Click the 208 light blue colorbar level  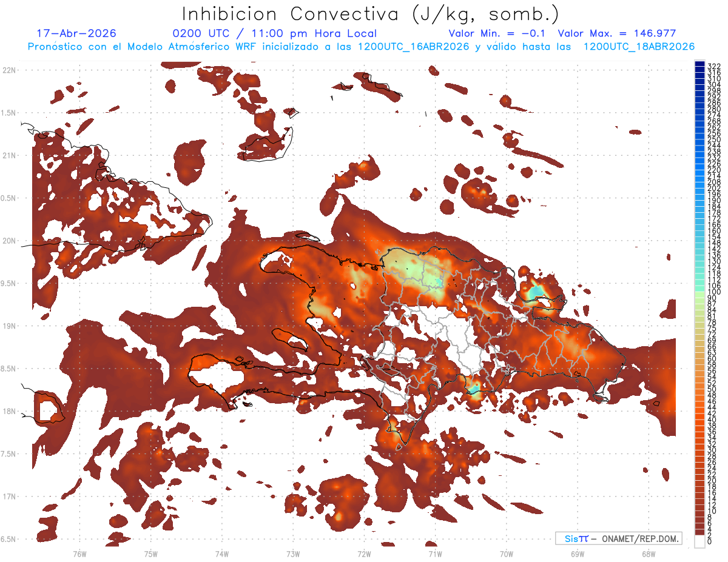pyautogui.click(x=714, y=182)
